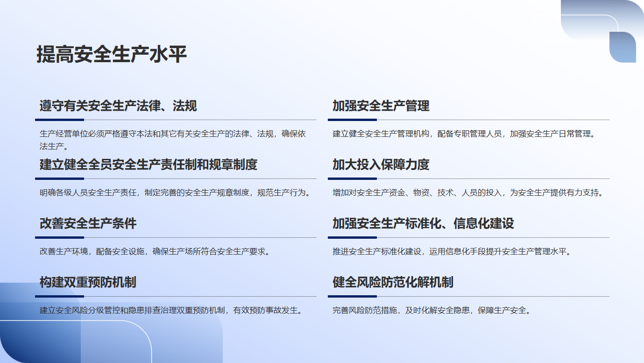Select the sentence beginning 完善风险防范措施
Viewport: 644px width, 363px height.
coord(432,310)
